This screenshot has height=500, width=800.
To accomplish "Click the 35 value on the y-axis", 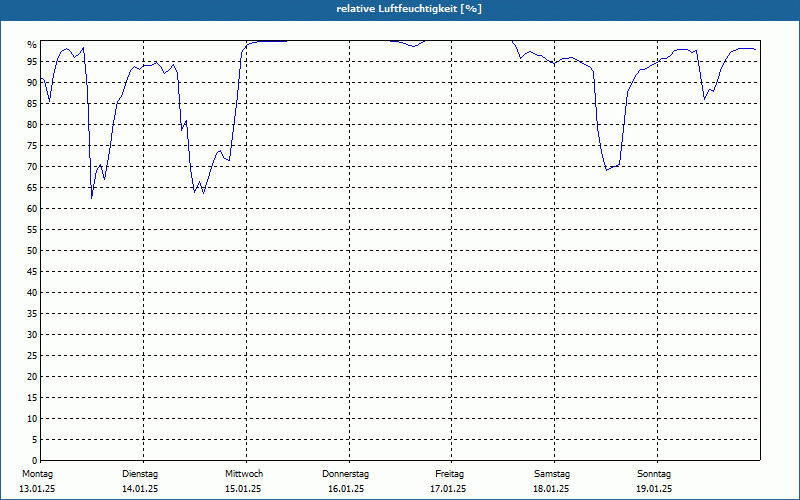I will coord(32,314).
